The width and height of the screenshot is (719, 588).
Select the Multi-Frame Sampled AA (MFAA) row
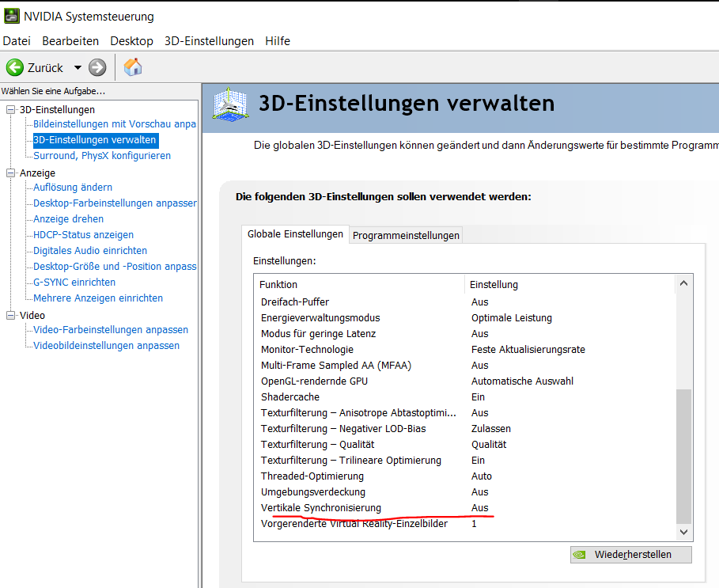465,365
